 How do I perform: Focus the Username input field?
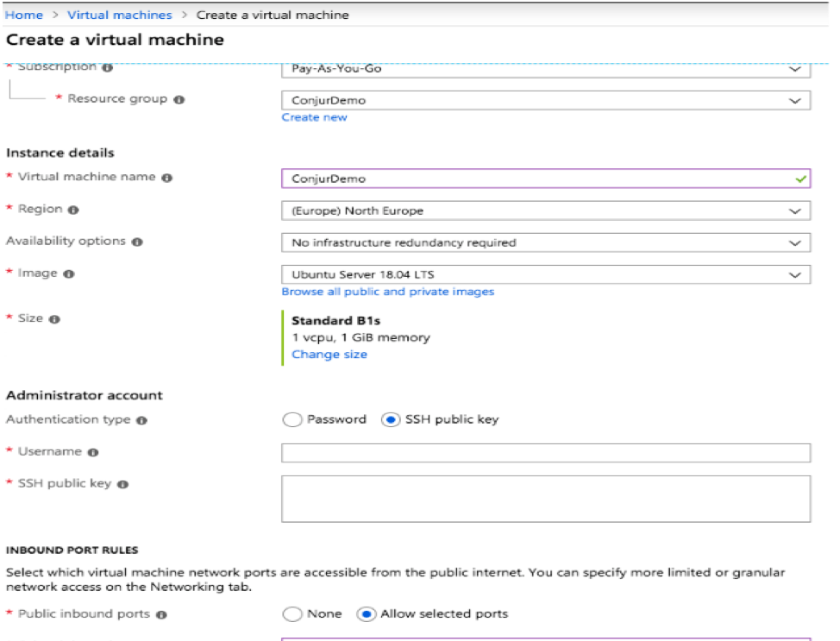tap(546, 453)
